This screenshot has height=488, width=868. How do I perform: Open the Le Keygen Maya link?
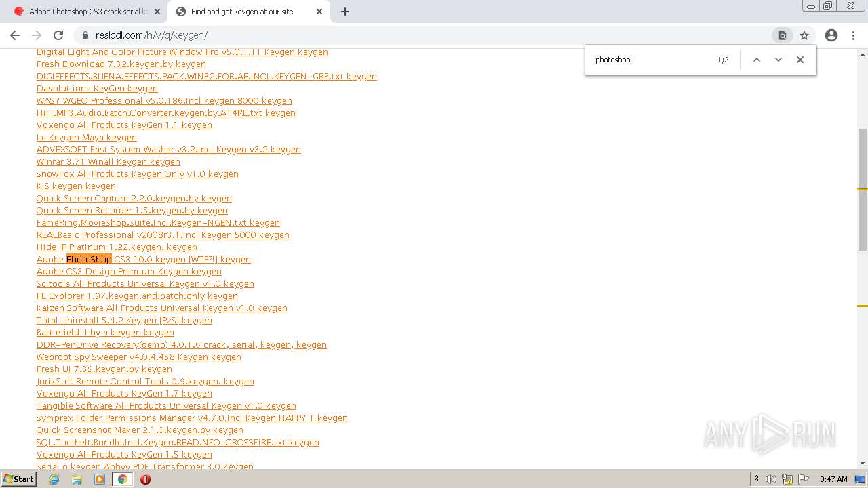coord(87,138)
